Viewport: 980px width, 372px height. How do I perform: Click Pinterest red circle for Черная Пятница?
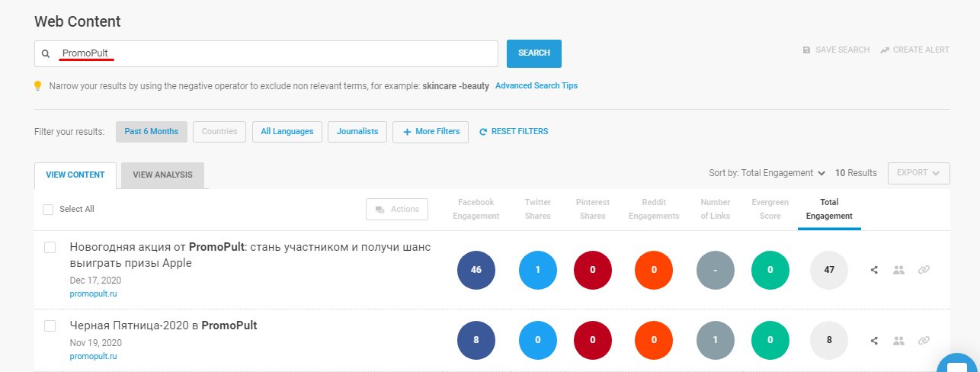pyautogui.click(x=592, y=341)
